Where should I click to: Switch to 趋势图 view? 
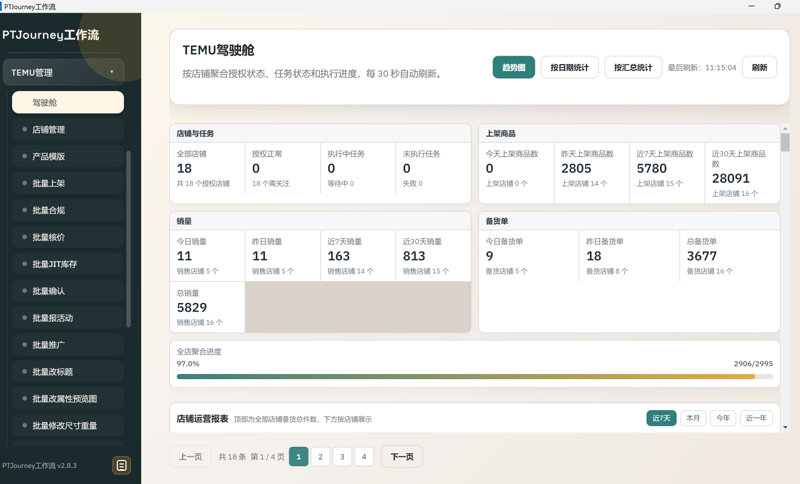click(x=514, y=67)
